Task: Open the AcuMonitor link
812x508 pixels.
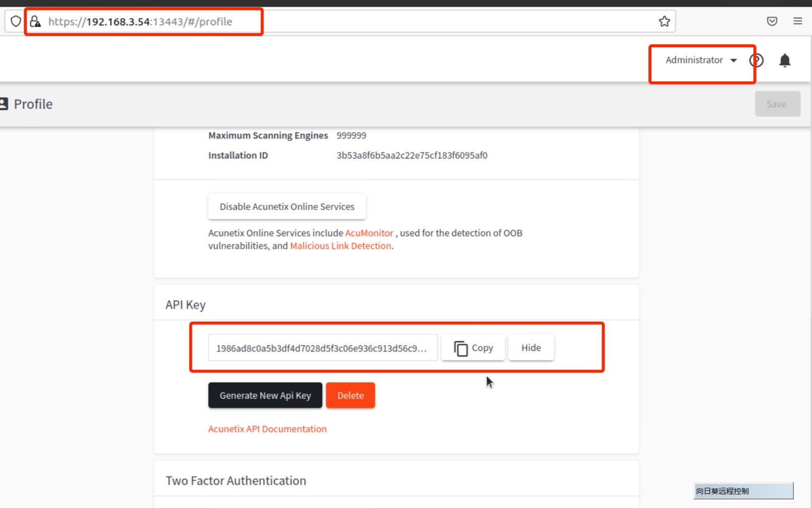Action: click(x=369, y=233)
